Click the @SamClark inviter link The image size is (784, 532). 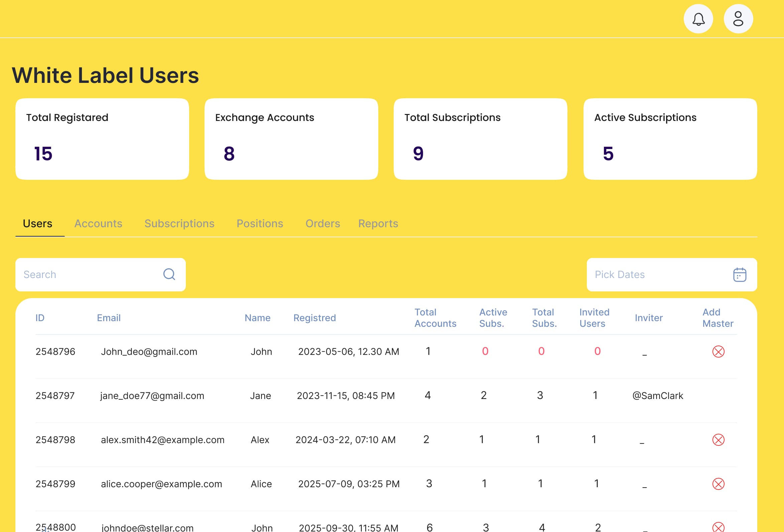(x=657, y=396)
